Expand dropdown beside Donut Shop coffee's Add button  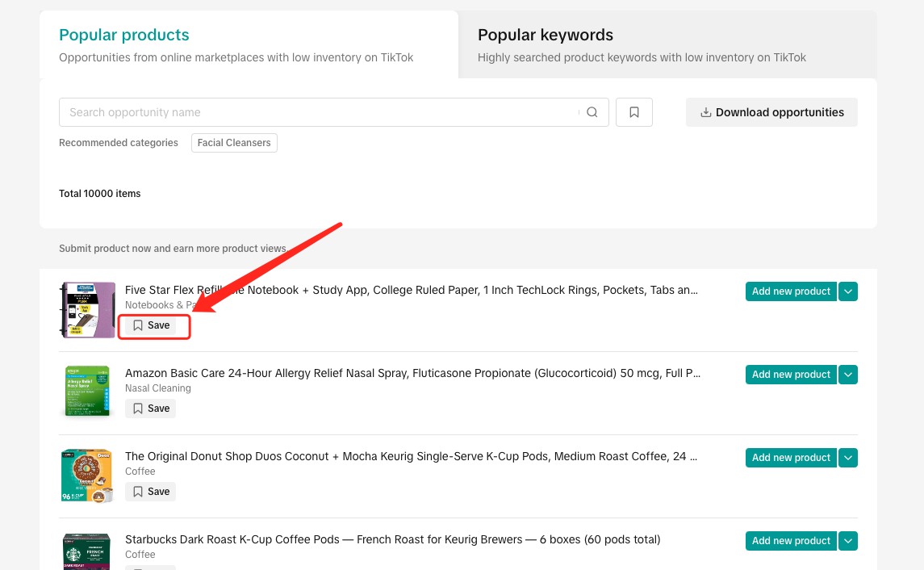[847, 458]
